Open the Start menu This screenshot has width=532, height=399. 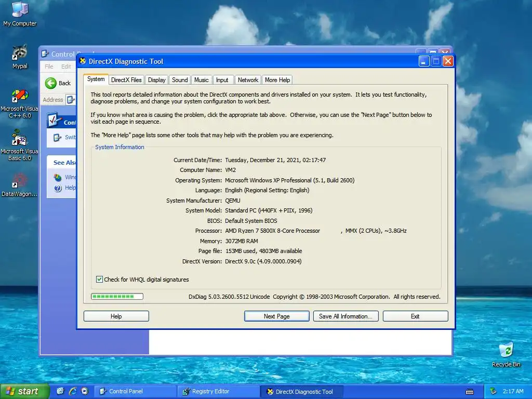tap(25, 392)
